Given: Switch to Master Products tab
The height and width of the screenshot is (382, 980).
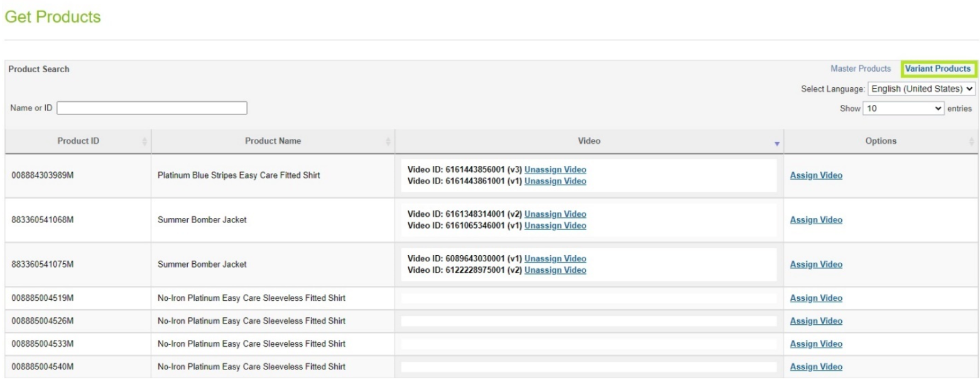Looking at the screenshot, I should (860, 68).
